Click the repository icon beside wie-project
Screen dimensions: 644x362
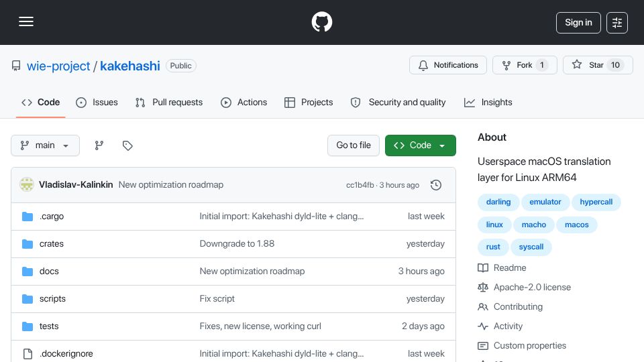pos(16,66)
